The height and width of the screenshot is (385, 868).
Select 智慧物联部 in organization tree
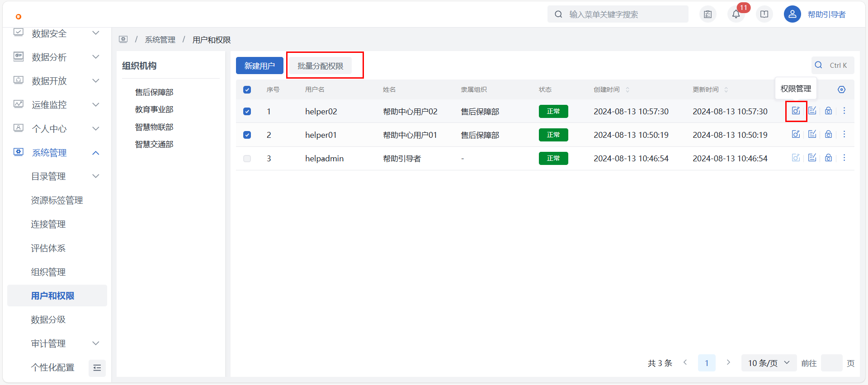[x=154, y=127]
